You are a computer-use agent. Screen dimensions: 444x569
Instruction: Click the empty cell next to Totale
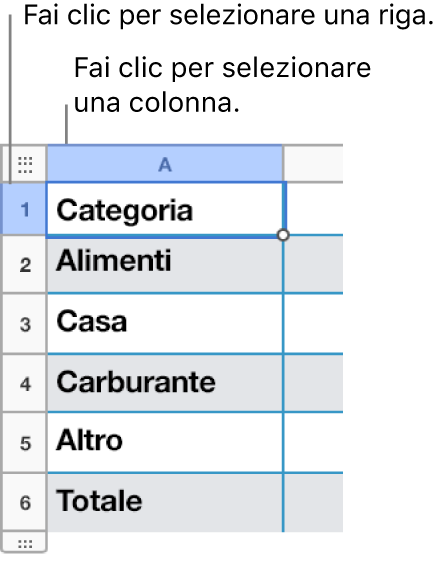[313, 503]
